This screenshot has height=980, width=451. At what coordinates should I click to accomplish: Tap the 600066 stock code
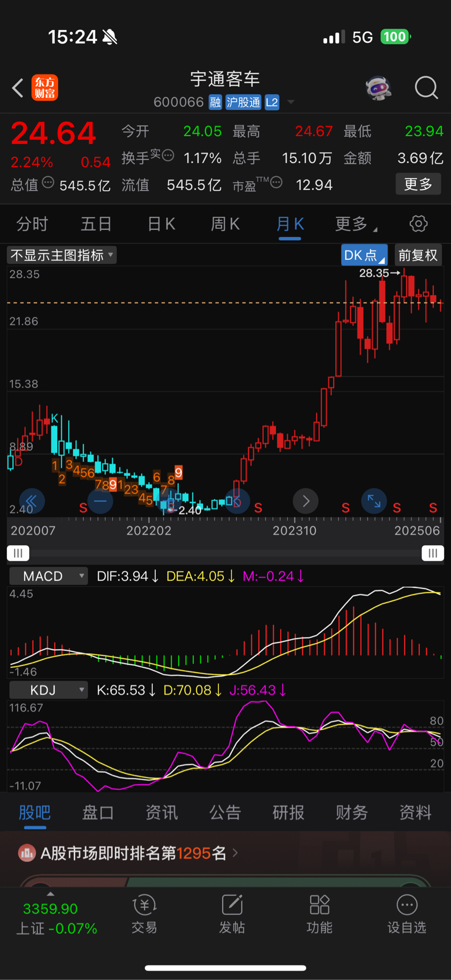179,102
